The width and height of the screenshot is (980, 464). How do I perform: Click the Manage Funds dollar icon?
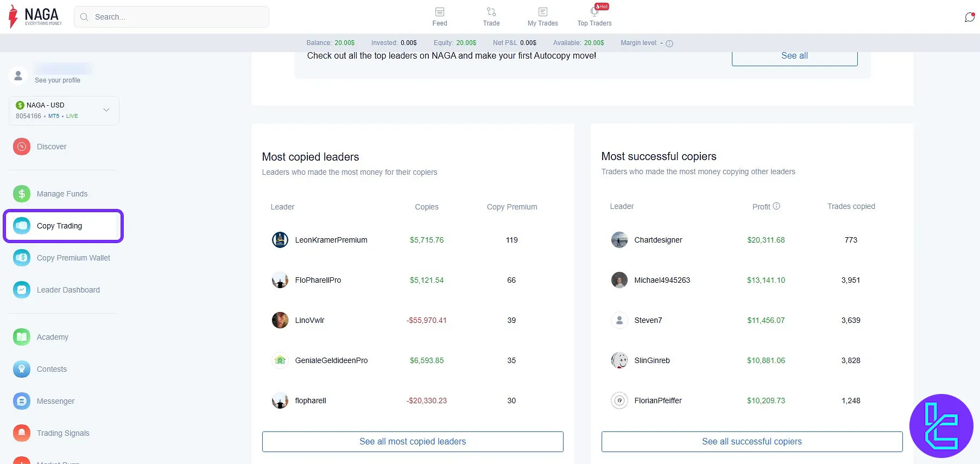tap(22, 194)
